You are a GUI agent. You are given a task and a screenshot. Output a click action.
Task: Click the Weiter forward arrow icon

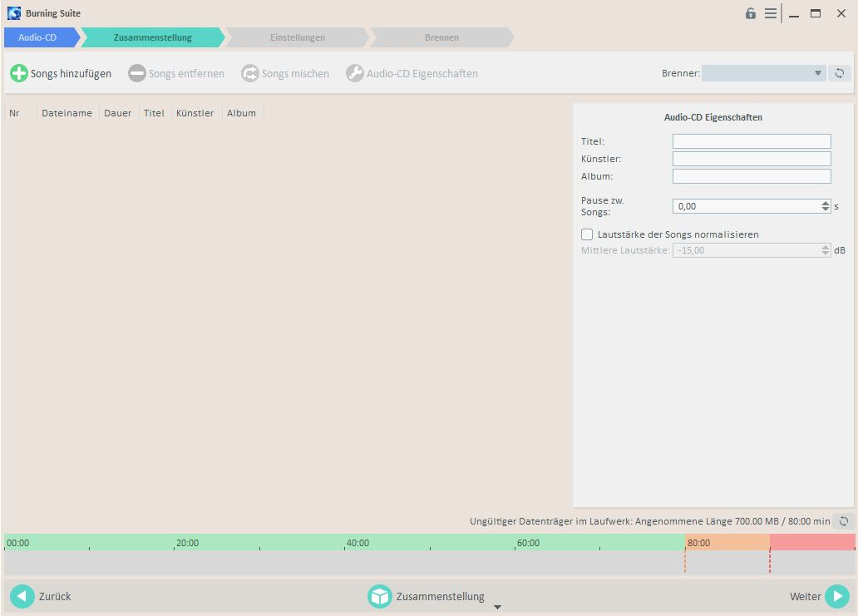point(836,596)
